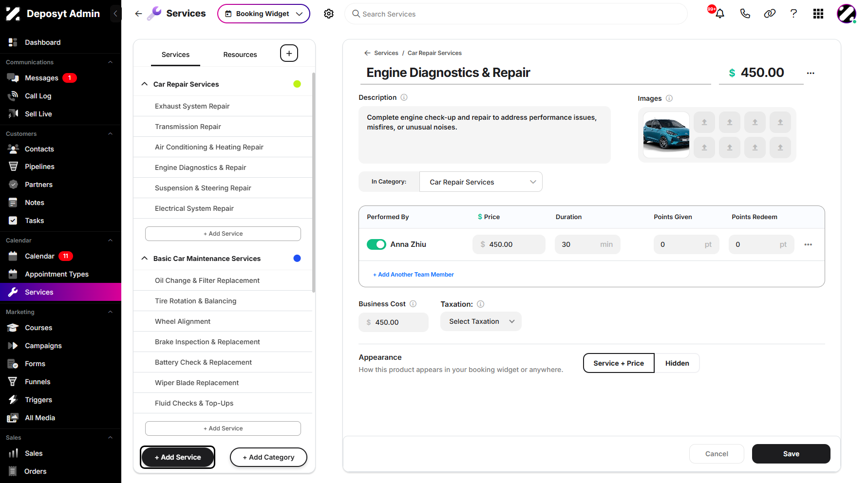
Task: Open Booking Widget dropdown
Action: coord(264,14)
